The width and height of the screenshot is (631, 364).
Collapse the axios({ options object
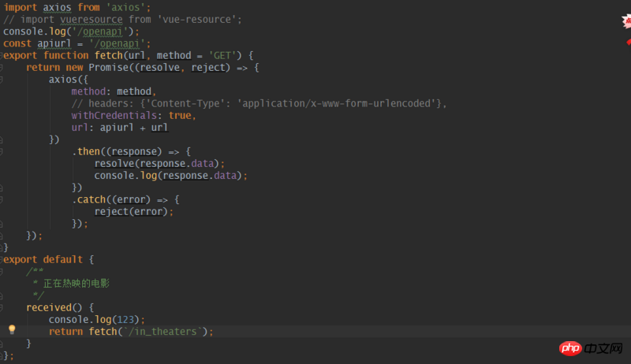(2, 80)
